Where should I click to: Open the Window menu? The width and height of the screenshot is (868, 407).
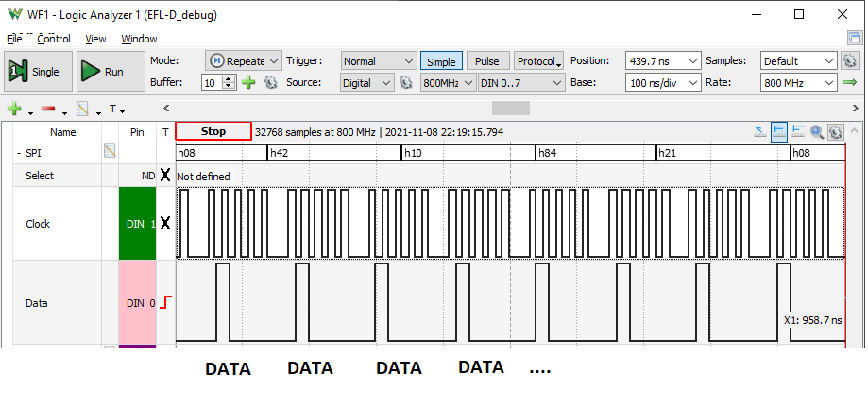click(x=139, y=39)
